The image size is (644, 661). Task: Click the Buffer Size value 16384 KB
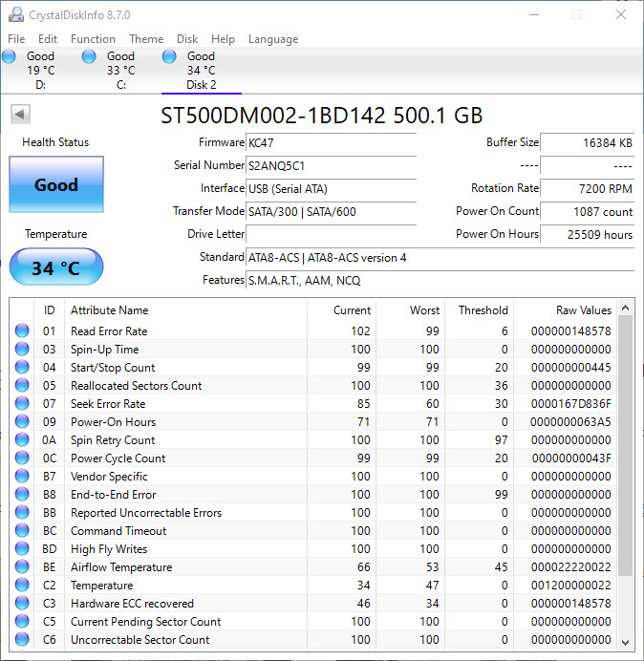(x=587, y=143)
